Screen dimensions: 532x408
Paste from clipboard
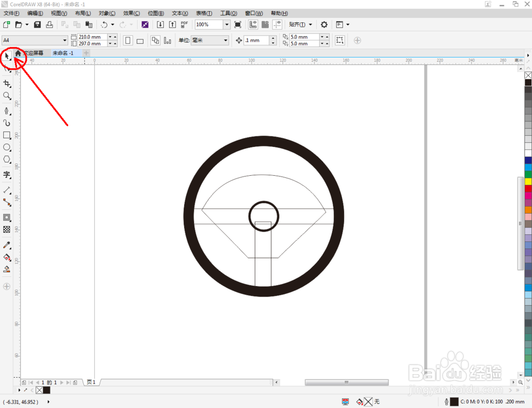[x=89, y=25]
